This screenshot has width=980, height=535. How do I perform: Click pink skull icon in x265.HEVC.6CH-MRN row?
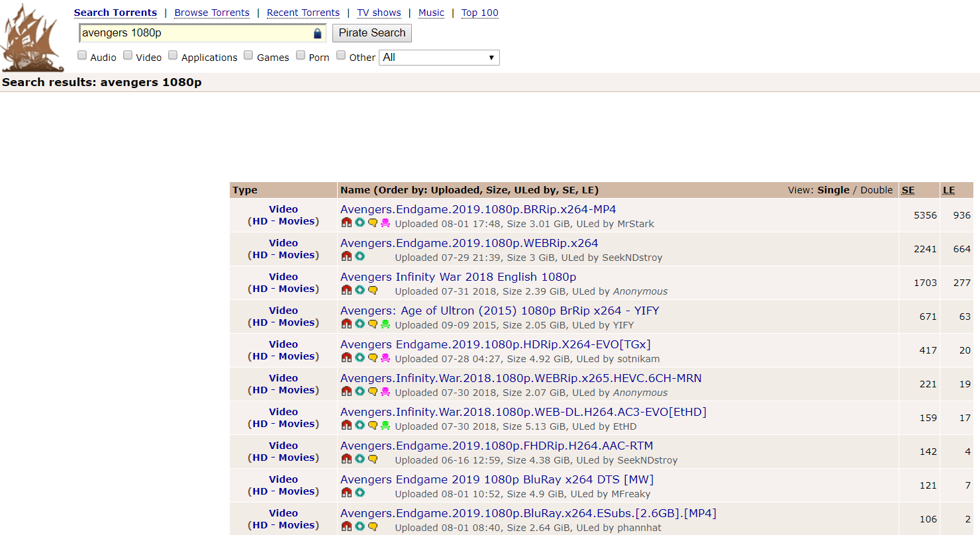click(385, 392)
